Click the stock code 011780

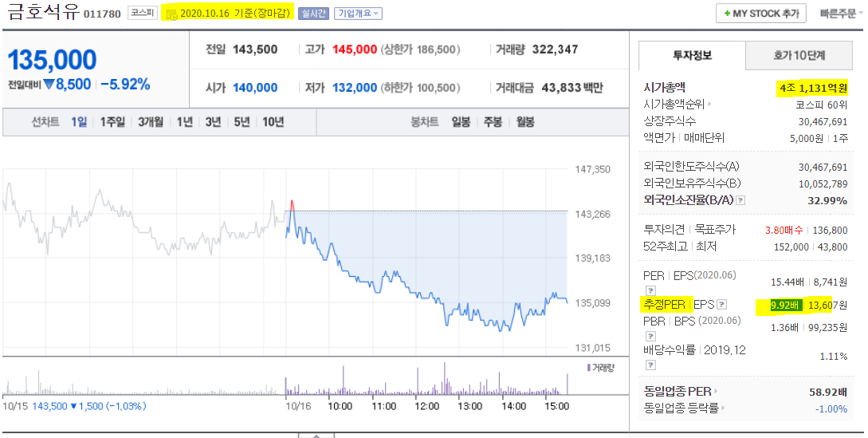coord(102,14)
